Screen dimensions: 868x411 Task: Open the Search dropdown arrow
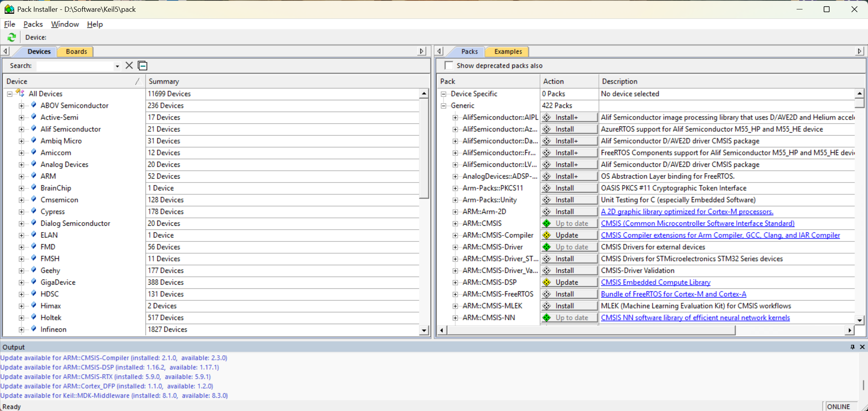tap(117, 66)
